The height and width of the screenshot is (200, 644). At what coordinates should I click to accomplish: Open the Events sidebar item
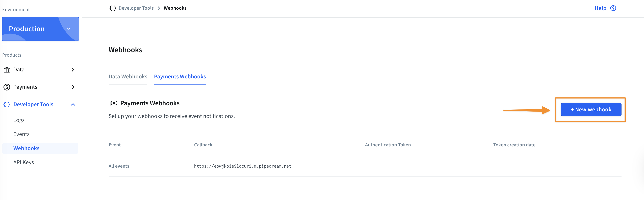22,134
